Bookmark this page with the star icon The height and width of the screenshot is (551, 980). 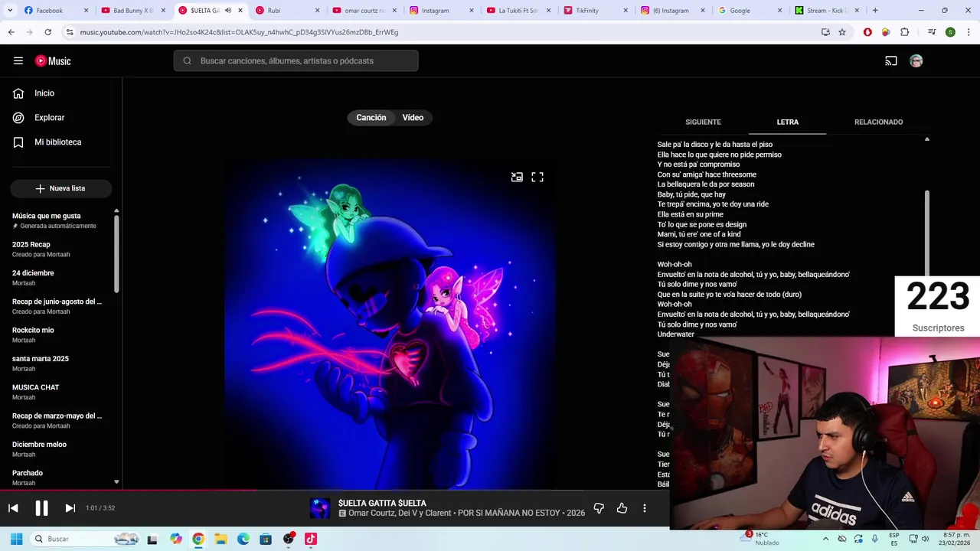coord(842,32)
